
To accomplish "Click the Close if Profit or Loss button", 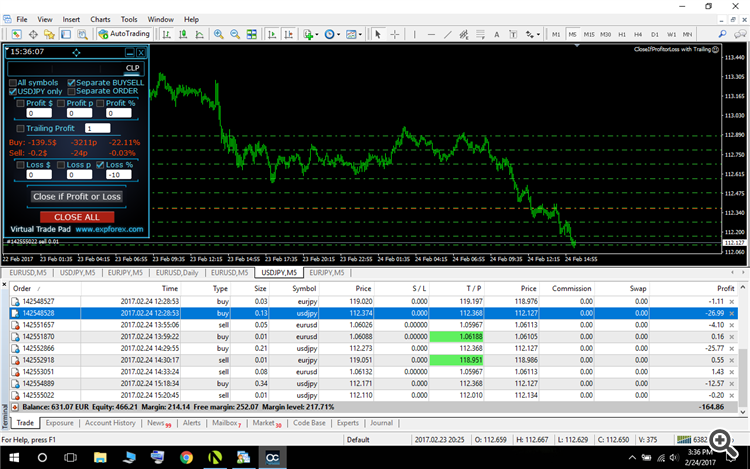I will point(77,197).
